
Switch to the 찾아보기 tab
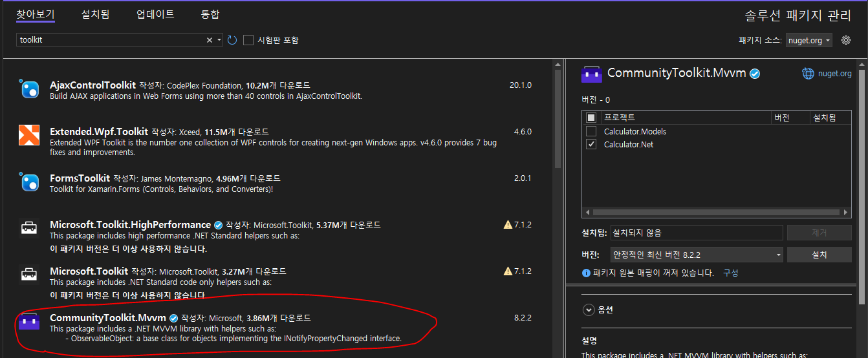click(x=36, y=14)
